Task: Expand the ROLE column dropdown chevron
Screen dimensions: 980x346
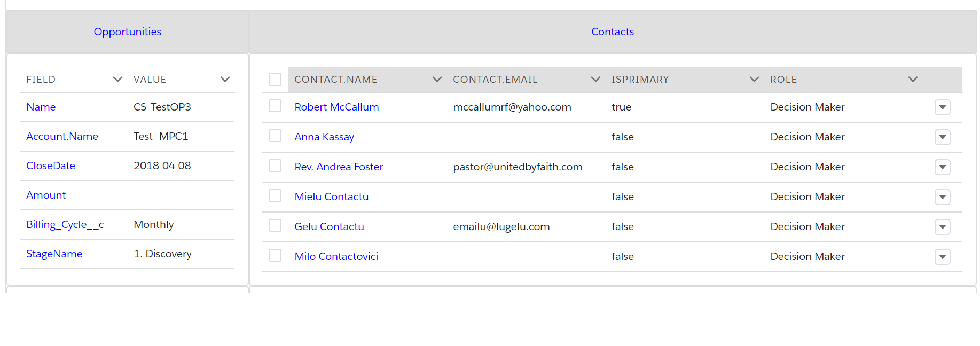Action: 913,80
